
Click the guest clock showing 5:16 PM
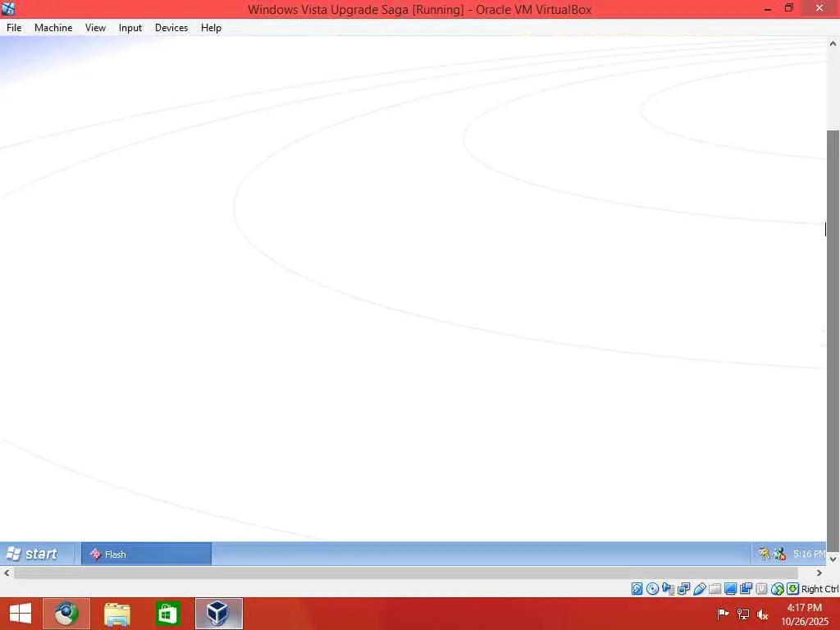tap(809, 554)
